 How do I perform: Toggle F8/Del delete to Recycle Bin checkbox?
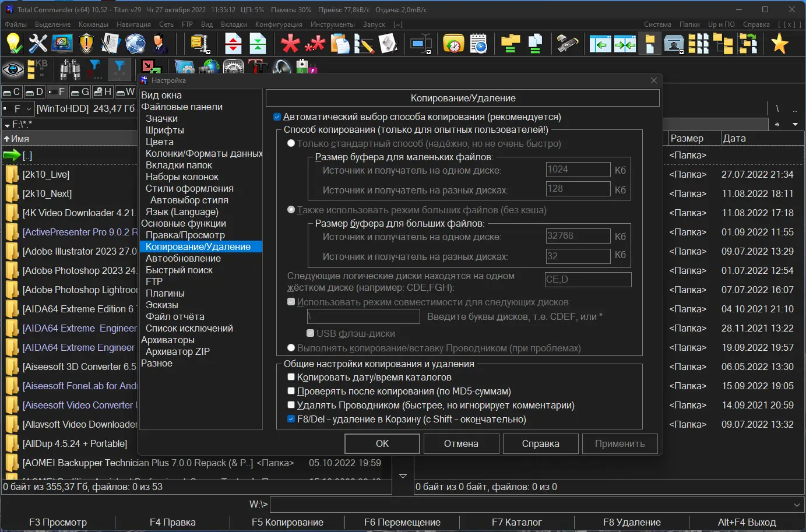[x=291, y=420]
